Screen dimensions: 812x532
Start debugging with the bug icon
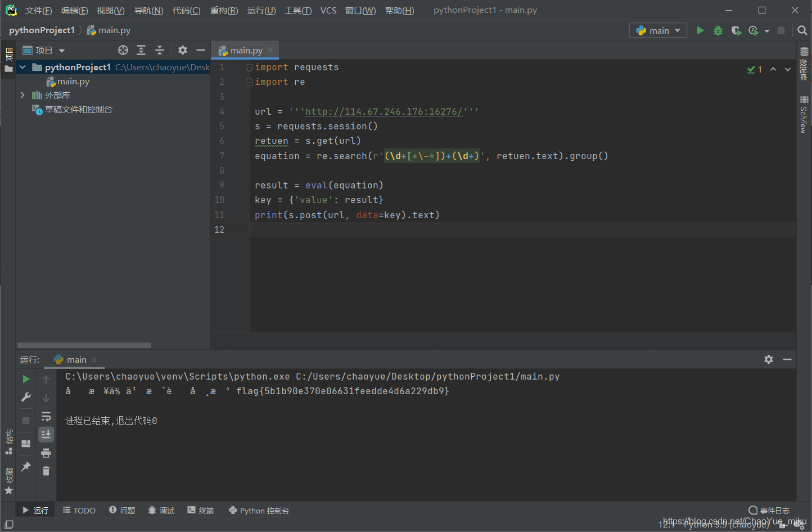[x=718, y=30]
